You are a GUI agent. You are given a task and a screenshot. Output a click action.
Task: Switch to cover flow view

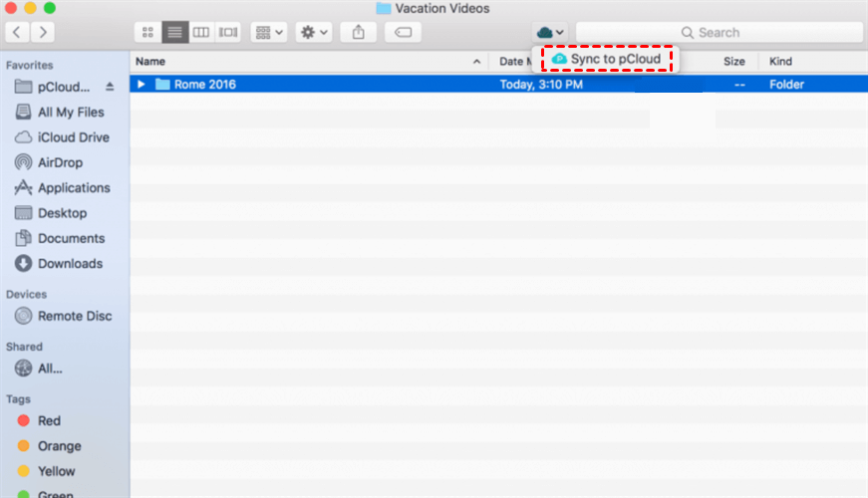(227, 33)
